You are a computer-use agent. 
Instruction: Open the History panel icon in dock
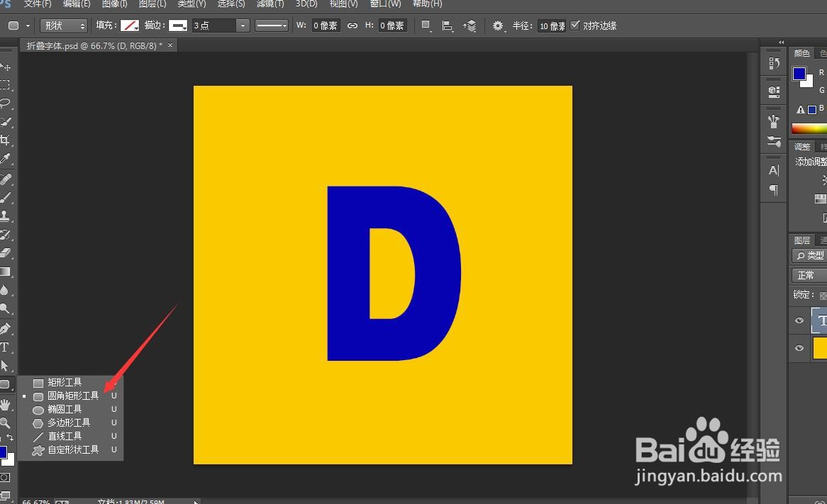pos(774,63)
